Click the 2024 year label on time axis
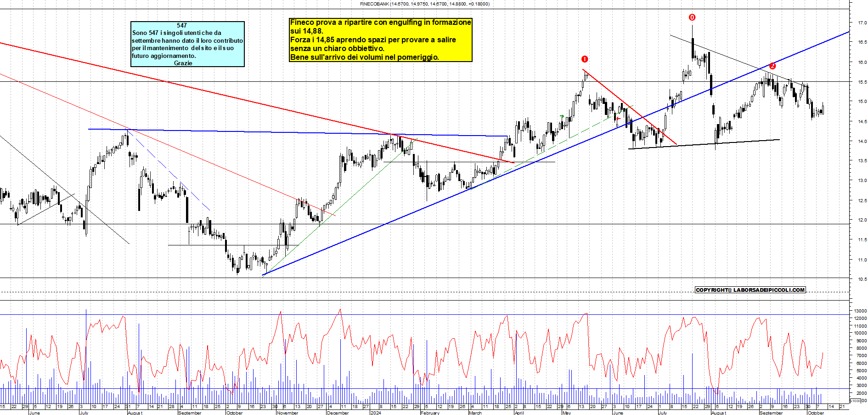The height and width of the screenshot is (415, 868). (376, 413)
